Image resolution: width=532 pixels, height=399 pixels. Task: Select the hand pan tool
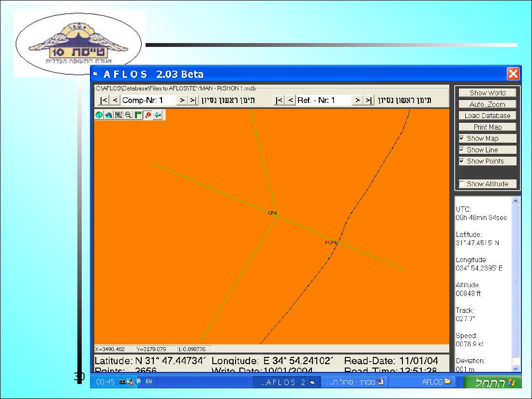coord(108,115)
